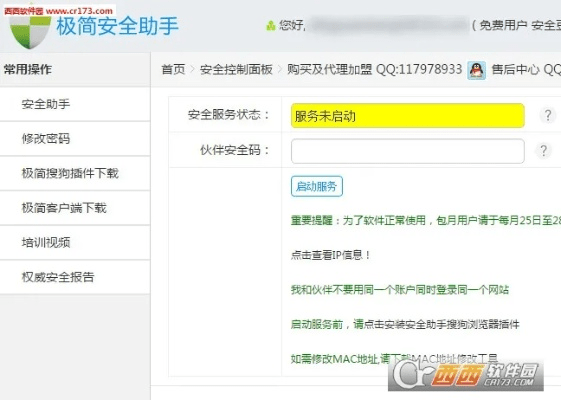561x400 pixels.
Task: Open 安全控制面板 breadcrumb link
Action: (x=236, y=69)
